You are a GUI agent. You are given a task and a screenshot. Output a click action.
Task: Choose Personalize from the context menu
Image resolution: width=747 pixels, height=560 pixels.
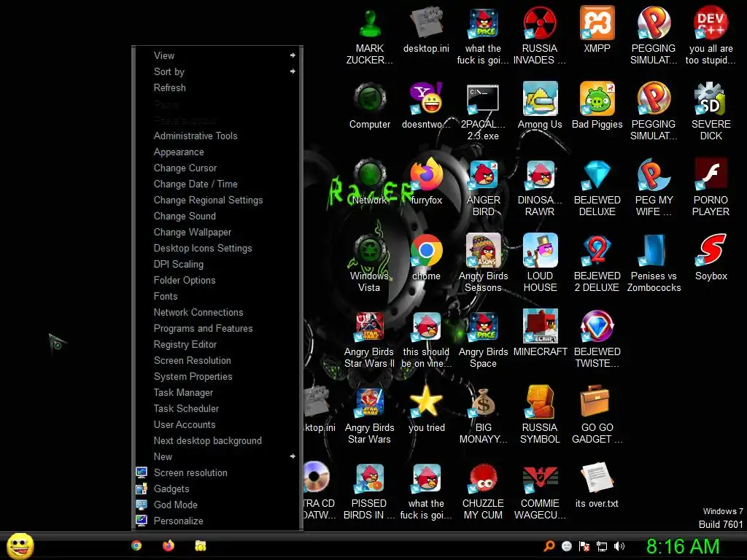pyautogui.click(x=220, y=521)
